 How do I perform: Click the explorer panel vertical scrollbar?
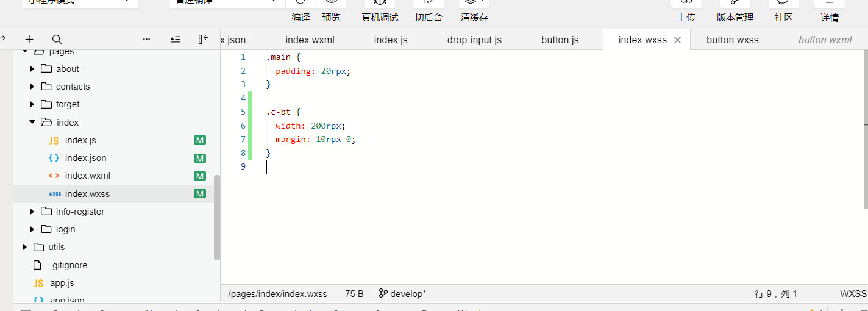tap(217, 218)
